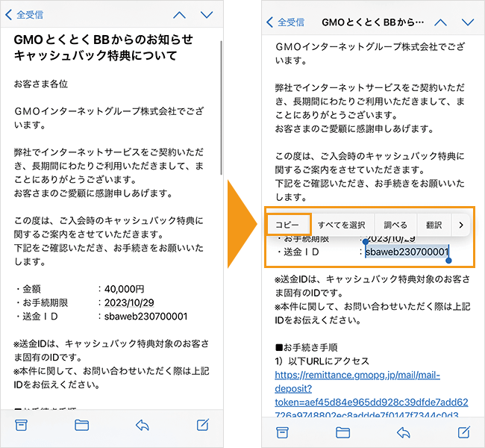Tap folder icon in right screen toolbar
This screenshot has width=485, height=448.
tap(342, 432)
